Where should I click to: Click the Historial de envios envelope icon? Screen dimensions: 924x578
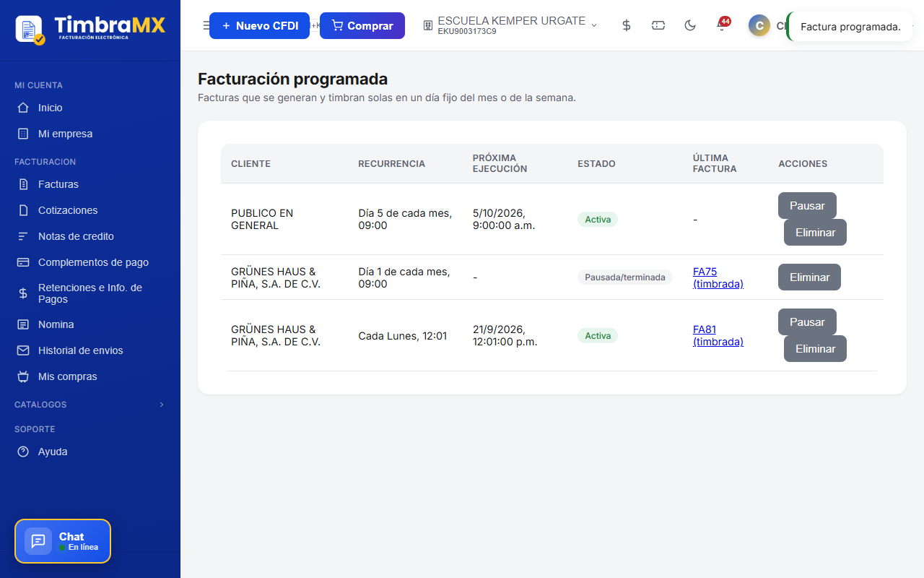point(23,350)
